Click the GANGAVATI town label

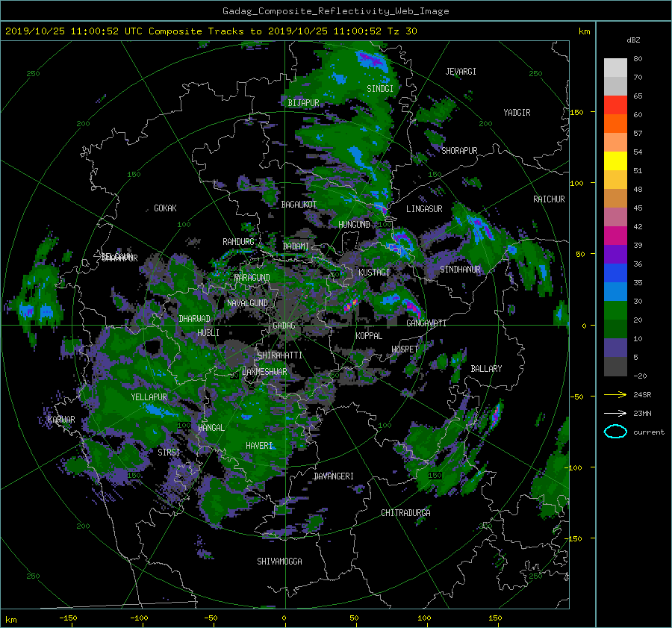click(x=426, y=323)
